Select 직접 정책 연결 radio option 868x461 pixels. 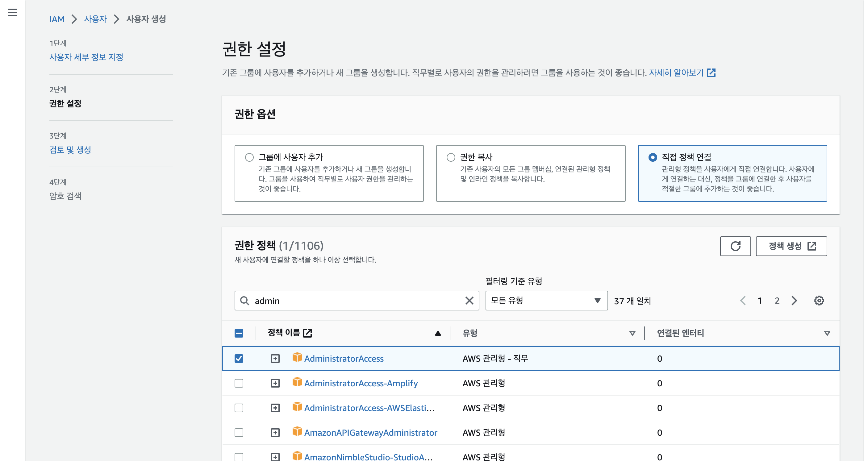point(653,157)
